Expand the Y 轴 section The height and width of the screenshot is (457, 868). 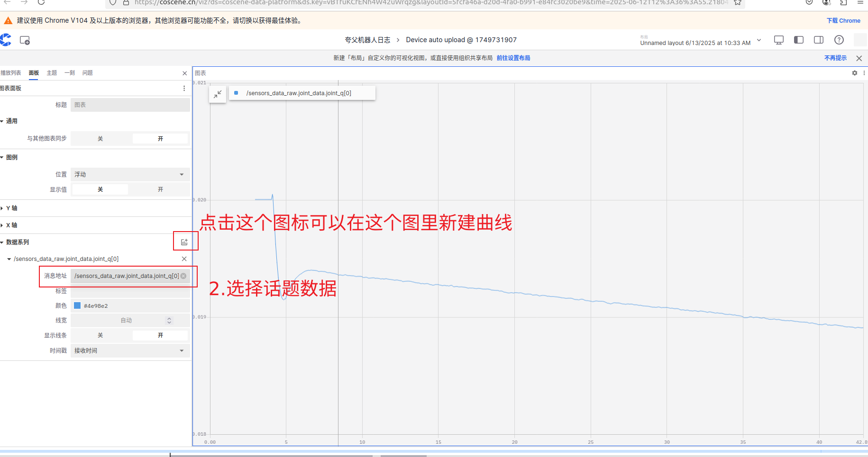pos(11,208)
